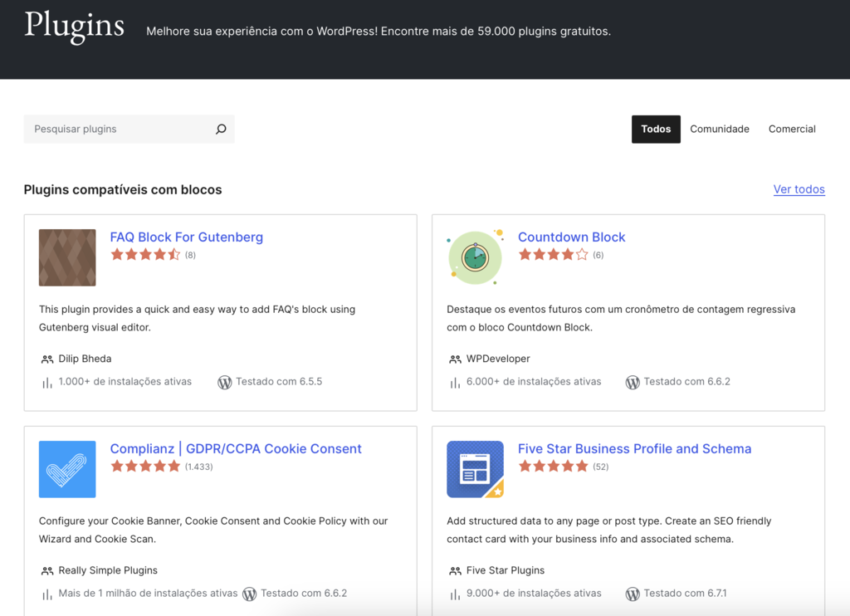Viewport: 850px width, 616px height.
Task: Select the Comercial filter tab
Action: click(791, 129)
